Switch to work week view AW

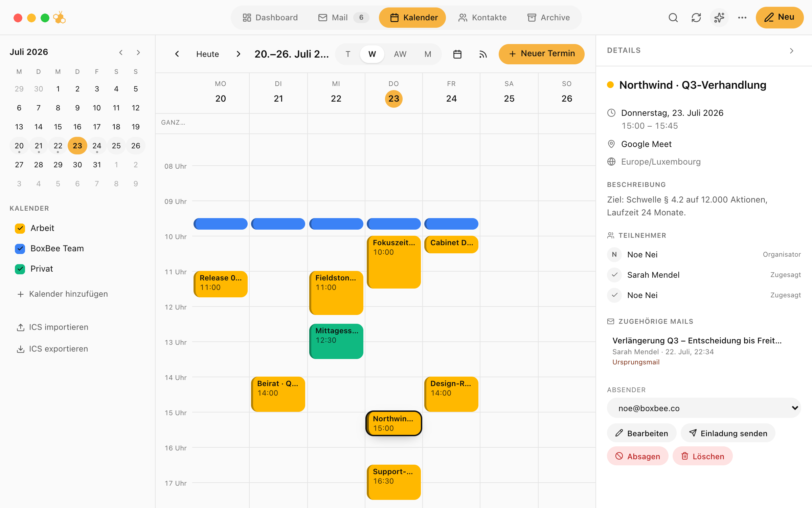[x=400, y=54]
